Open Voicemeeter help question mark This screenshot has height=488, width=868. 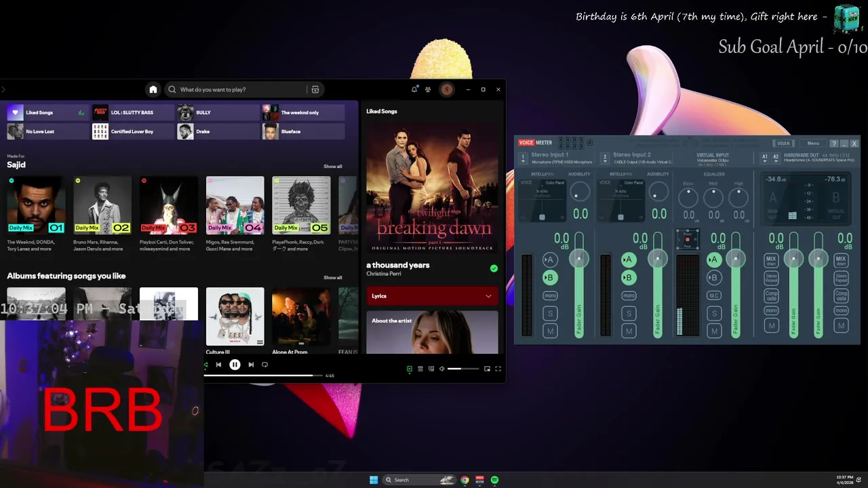coord(833,143)
